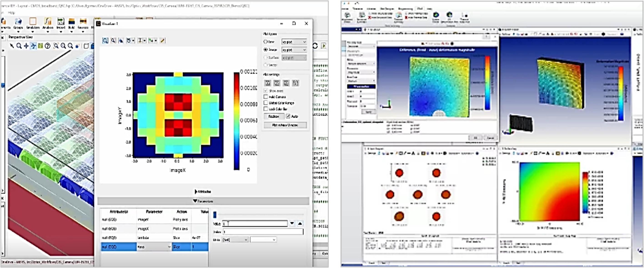
Task: Collapse the Parameters section
Action: (203, 201)
